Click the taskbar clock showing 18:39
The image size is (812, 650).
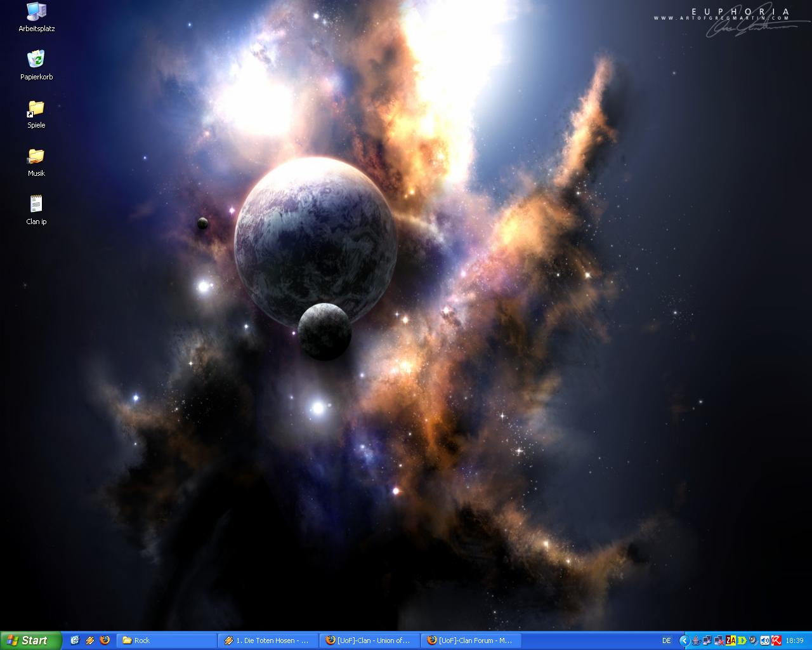click(x=794, y=640)
